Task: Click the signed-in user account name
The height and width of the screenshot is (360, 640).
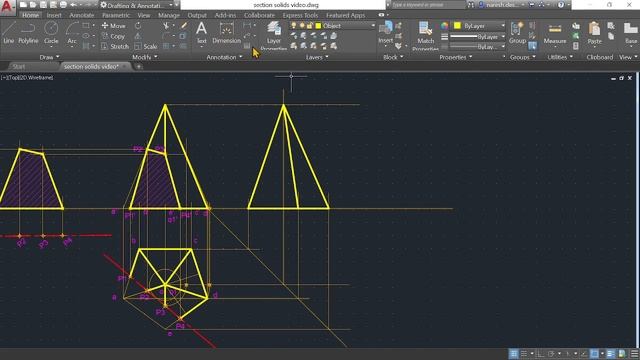Action: [x=501, y=5]
